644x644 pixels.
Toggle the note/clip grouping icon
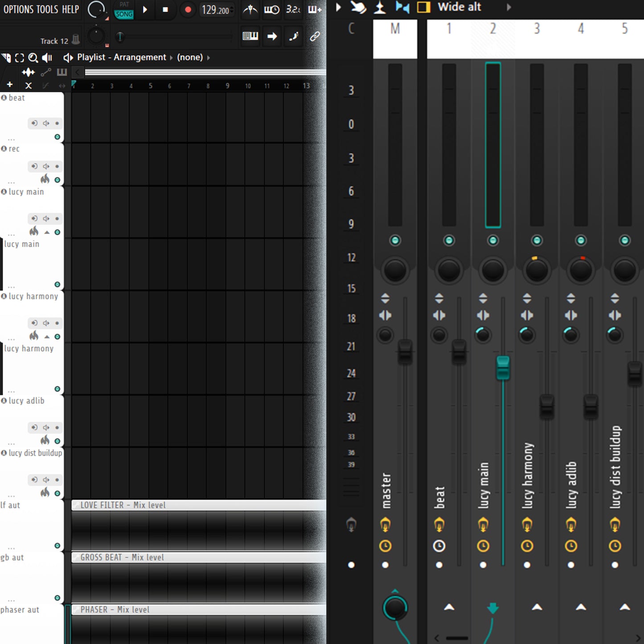[293, 36]
